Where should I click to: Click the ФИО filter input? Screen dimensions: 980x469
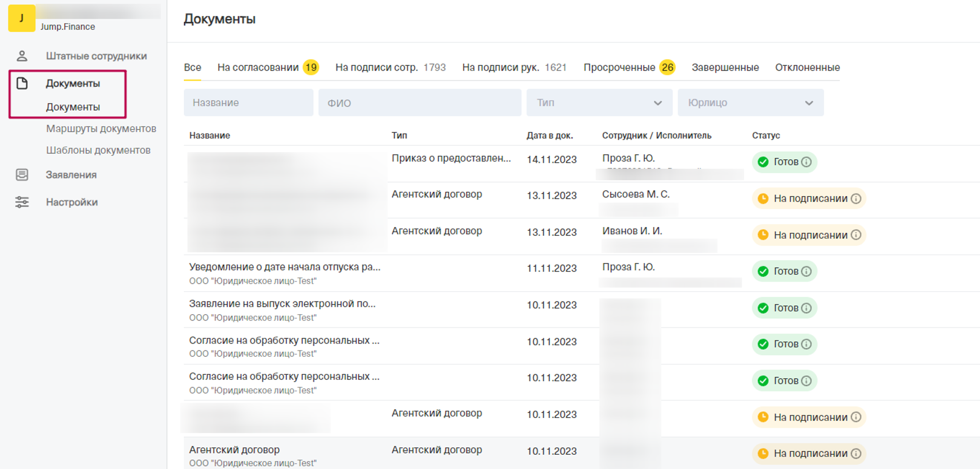point(419,103)
